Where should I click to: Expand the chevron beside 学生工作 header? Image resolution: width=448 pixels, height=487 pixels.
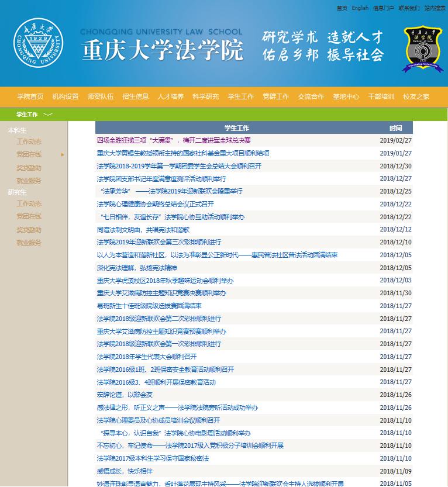(48, 114)
